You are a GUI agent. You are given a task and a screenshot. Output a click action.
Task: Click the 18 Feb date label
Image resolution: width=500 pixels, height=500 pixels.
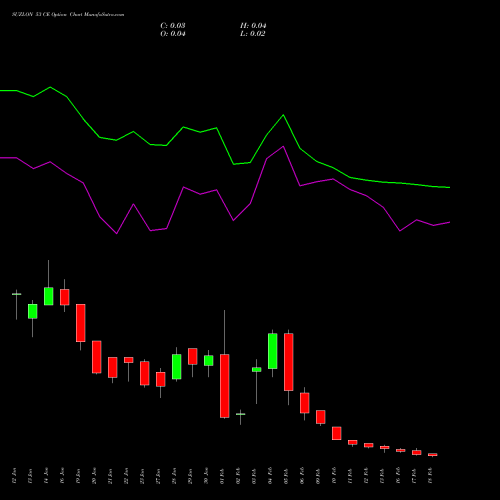430,476
